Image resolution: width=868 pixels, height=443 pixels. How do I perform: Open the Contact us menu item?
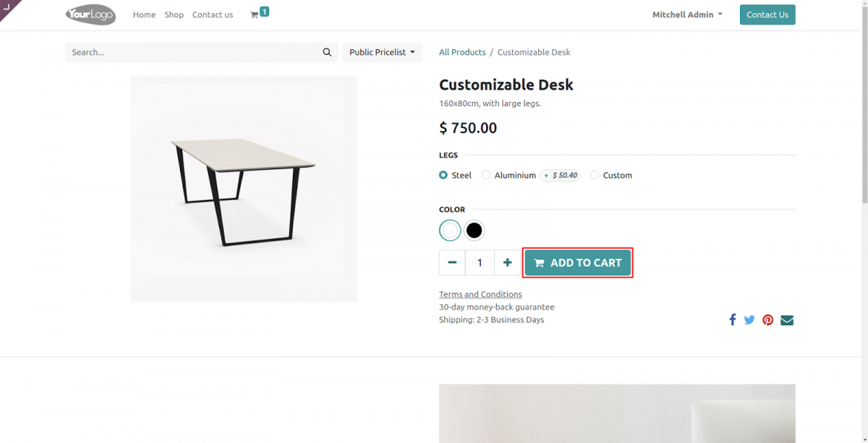tap(212, 14)
